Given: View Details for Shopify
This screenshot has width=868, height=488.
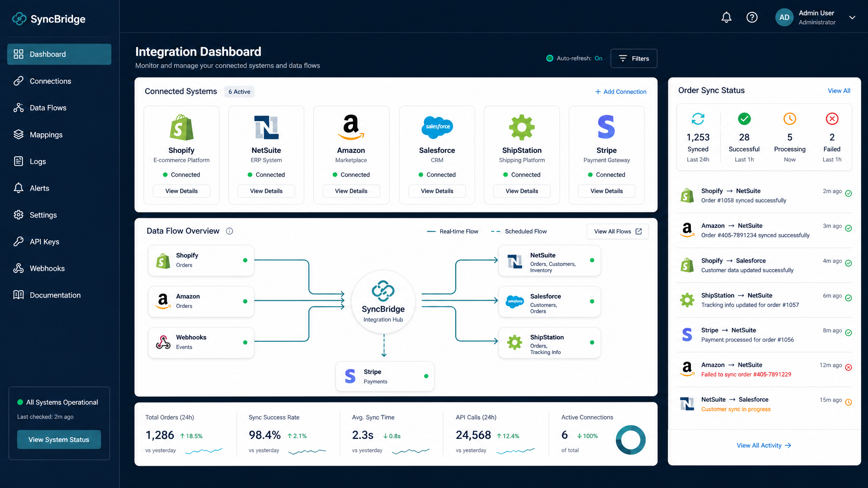Looking at the screenshot, I should (x=181, y=191).
